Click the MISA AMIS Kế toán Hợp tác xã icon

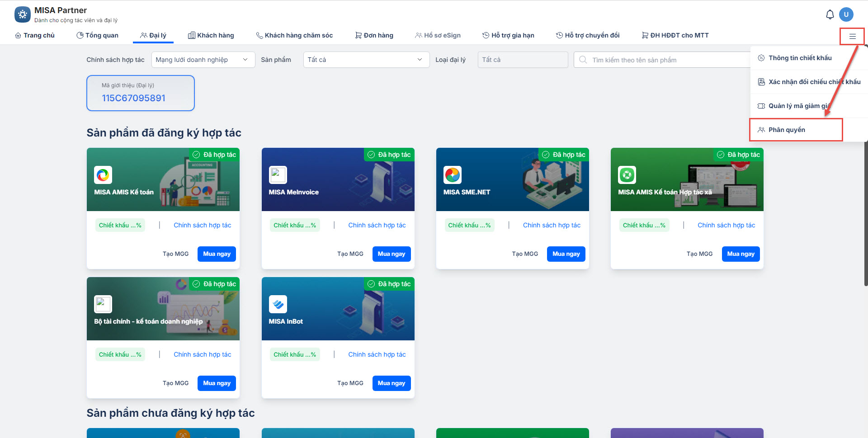tap(627, 175)
